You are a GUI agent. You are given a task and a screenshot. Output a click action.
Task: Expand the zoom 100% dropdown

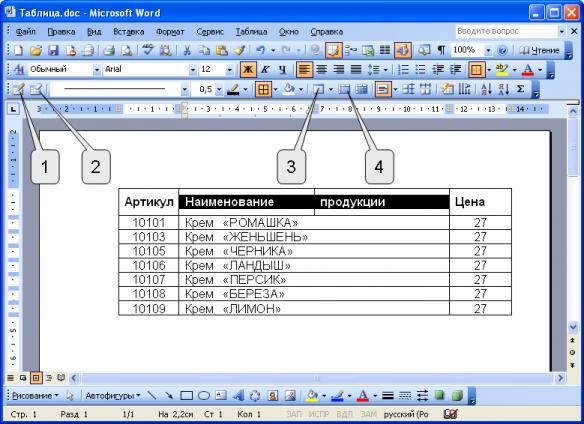pos(488,50)
